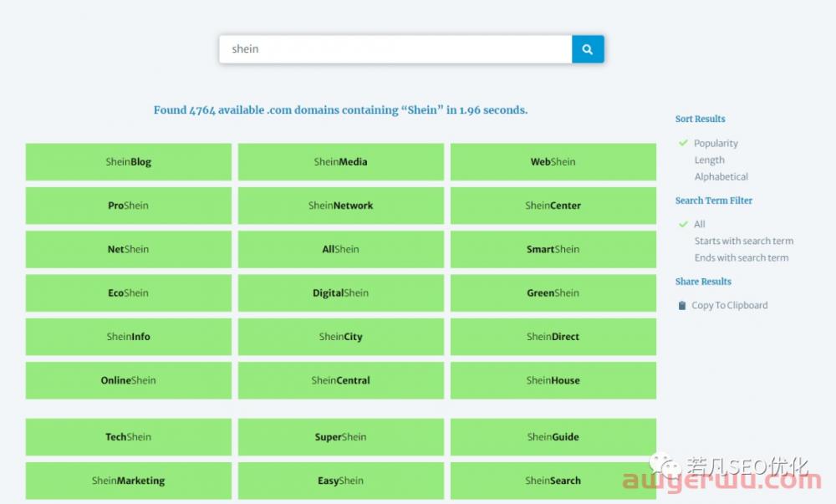Select the All search term filter

699,224
